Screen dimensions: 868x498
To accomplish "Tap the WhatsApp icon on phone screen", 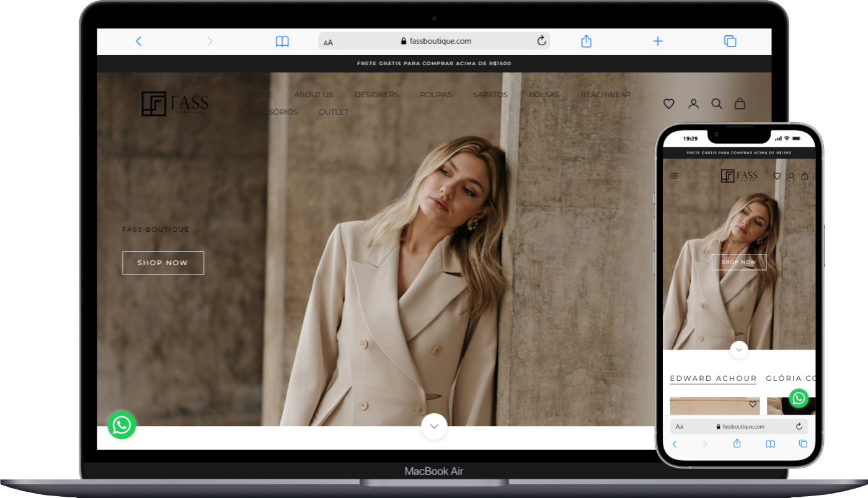I will click(799, 398).
